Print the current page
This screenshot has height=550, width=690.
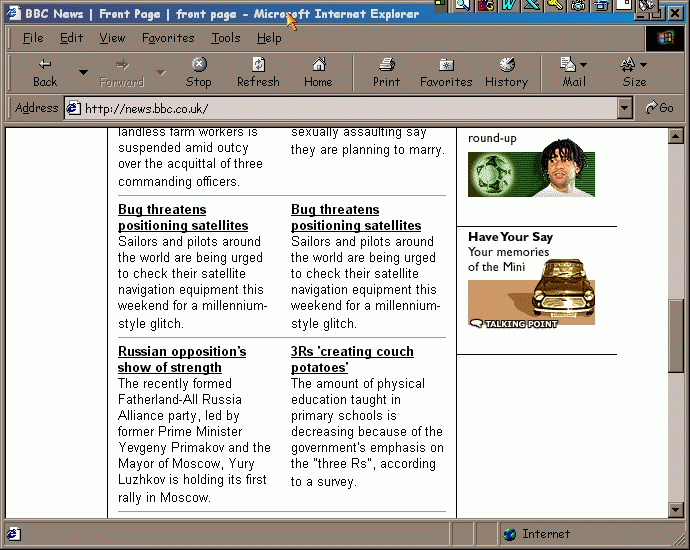[x=386, y=73]
